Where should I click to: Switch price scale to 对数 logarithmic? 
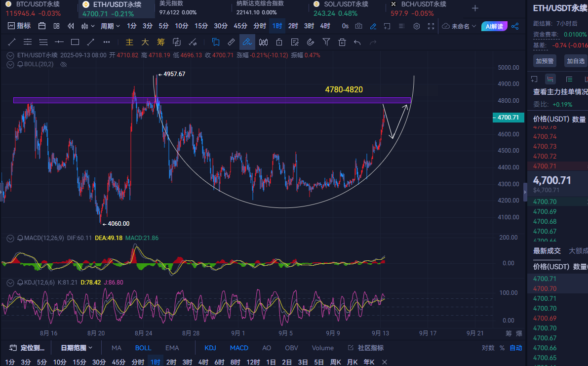click(488, 348)
